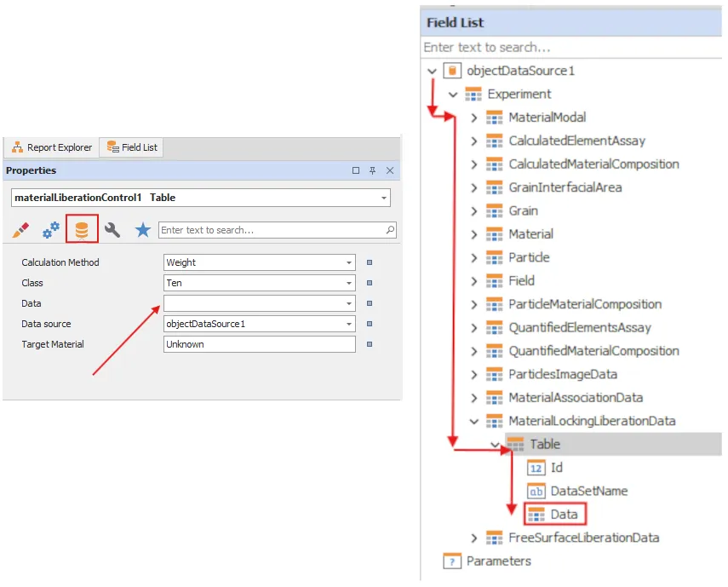Click the Data table icon under Table
The height and width of the screenshot is (587, 728).
point(536,515)
